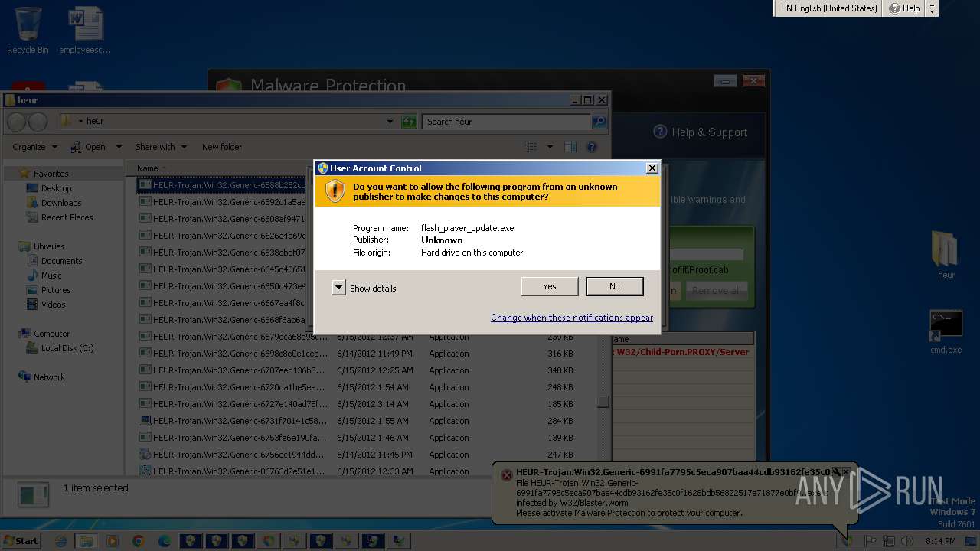The height and width of the screenshot is (551, 980).
Task: Open language bar options arrow
Action: coord(932,8)
